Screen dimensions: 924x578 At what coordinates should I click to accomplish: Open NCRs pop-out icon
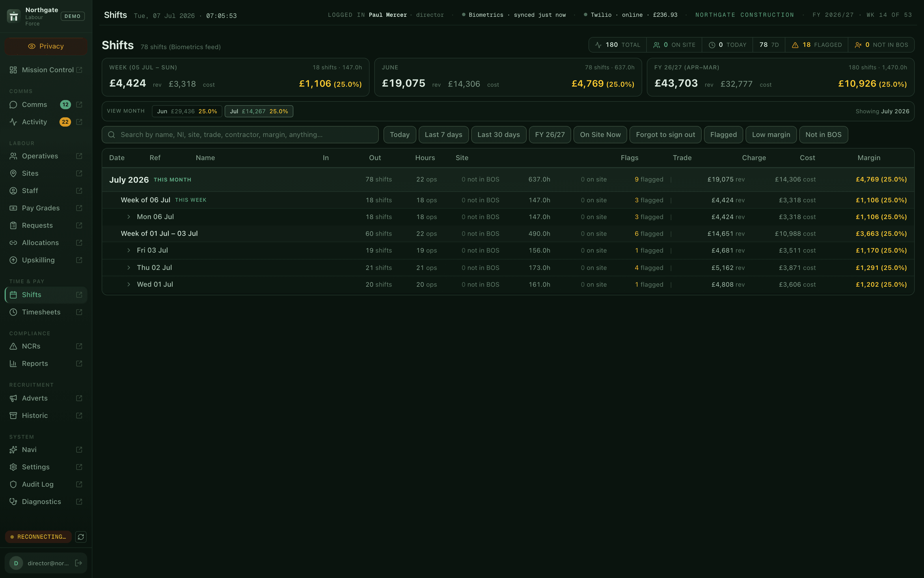click(x=79, y=346)
